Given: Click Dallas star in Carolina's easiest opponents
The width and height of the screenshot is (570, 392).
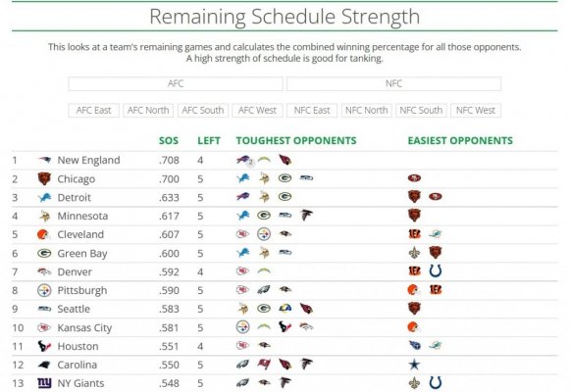Looking at the screenshot, I should click(414, 364).
